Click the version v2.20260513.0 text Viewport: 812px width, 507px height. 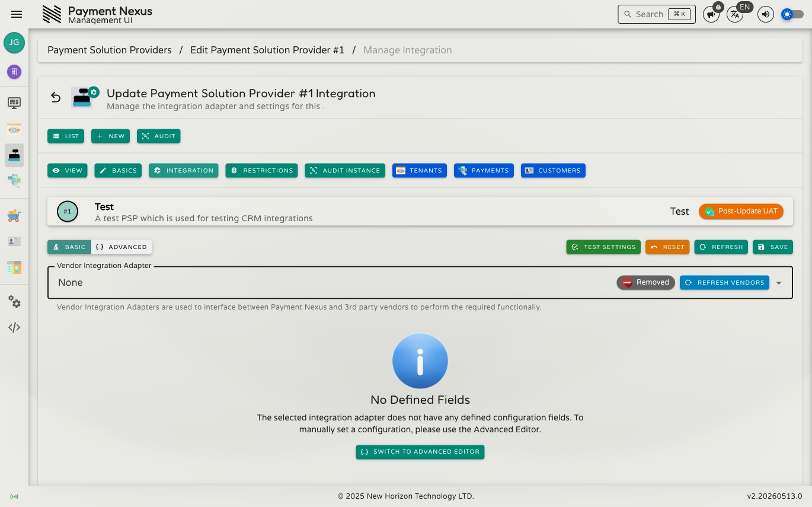pyautogui.click(x=775, y=496)
